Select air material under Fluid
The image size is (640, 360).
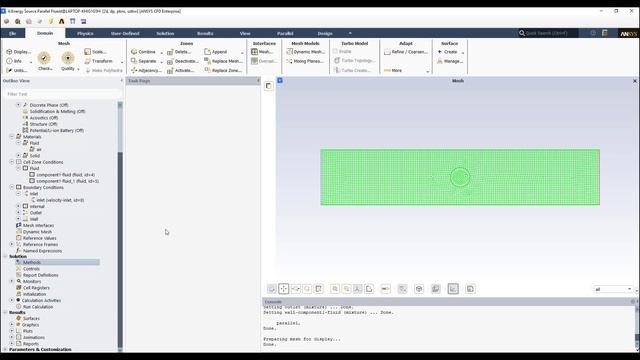(x=38, y=149)
